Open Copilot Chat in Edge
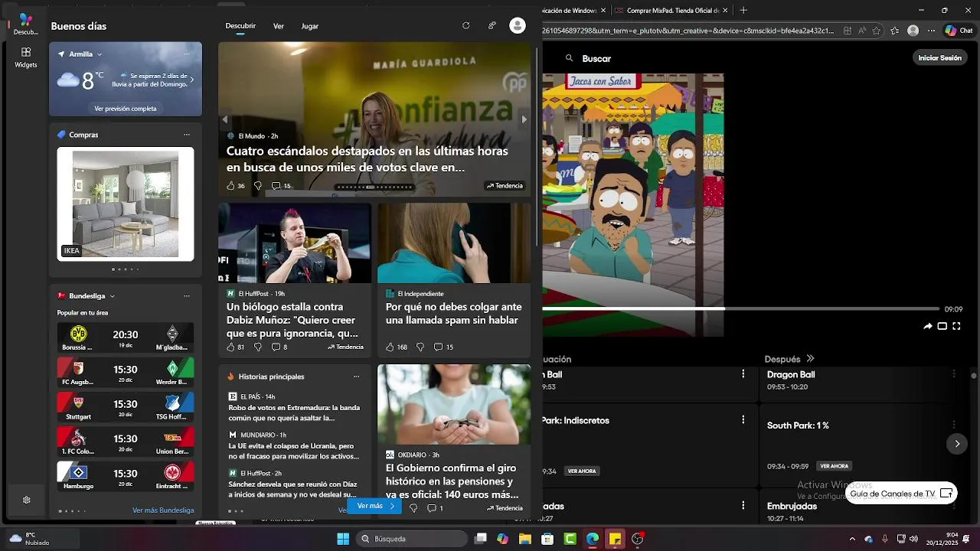 click(958, 31)
